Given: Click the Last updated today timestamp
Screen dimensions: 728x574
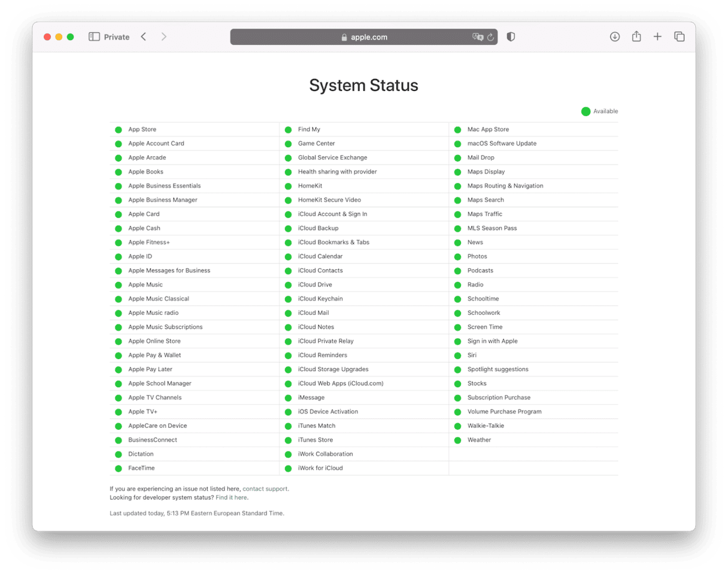Looking at the screenshot, I should [197, 513].
